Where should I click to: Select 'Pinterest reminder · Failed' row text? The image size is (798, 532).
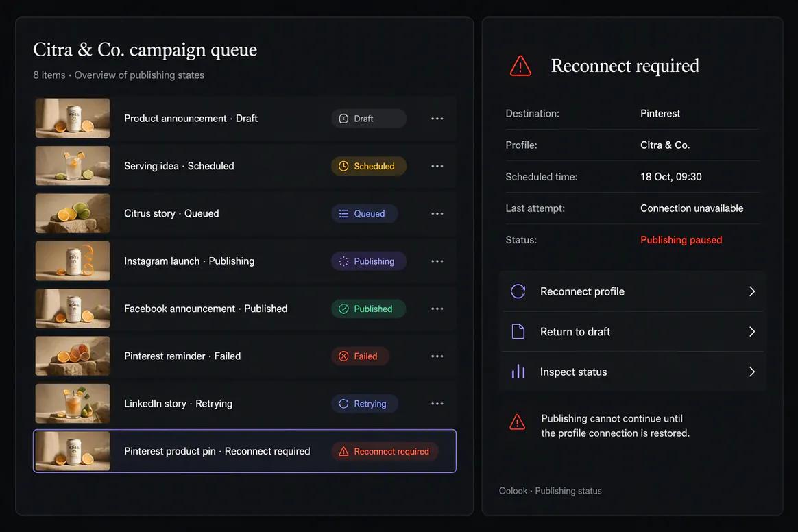coord(182,356)
